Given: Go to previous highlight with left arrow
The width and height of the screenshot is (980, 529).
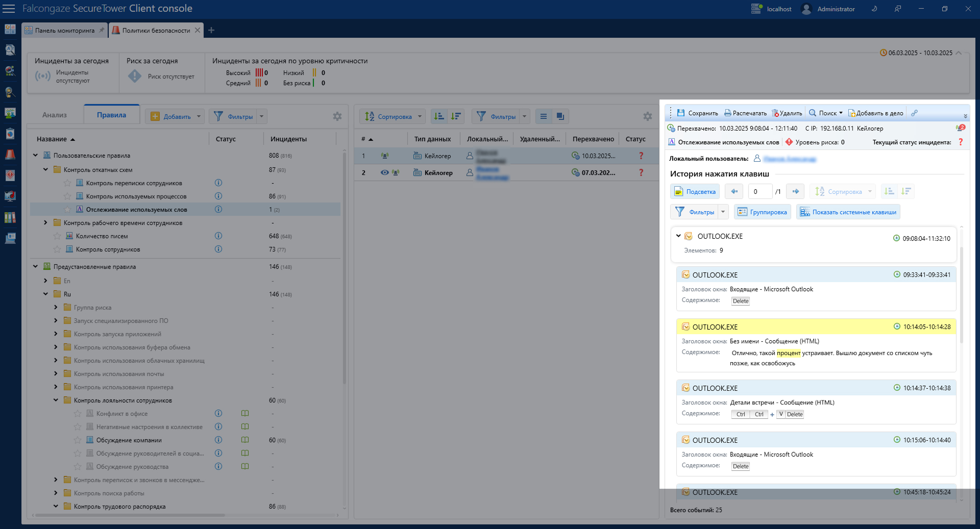Looking at the screenshot, I should click(x=734, y=192).
